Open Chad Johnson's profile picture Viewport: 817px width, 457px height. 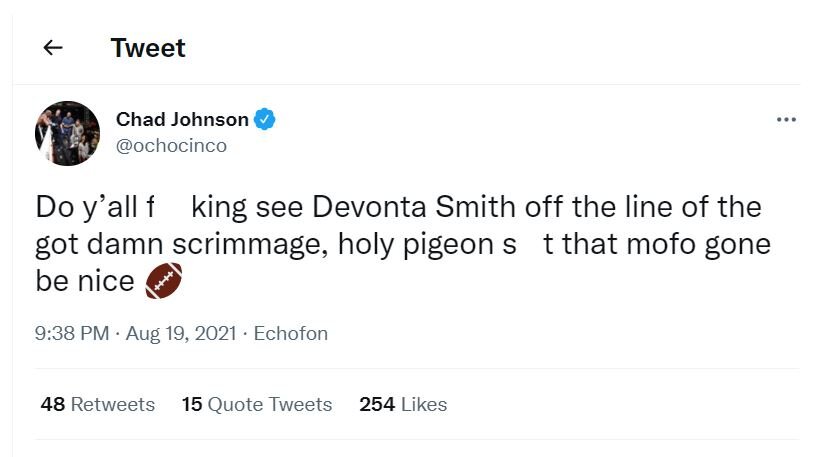coord(68,133)
